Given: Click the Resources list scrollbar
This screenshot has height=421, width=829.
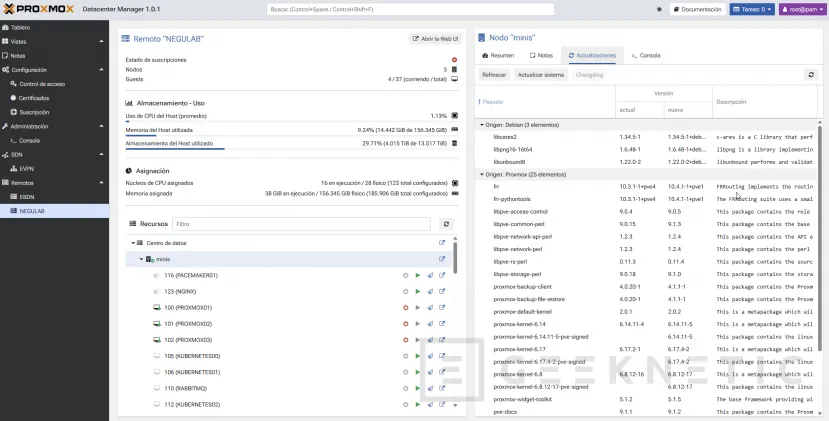Looking at the screenshot, I should coord(455,258).
